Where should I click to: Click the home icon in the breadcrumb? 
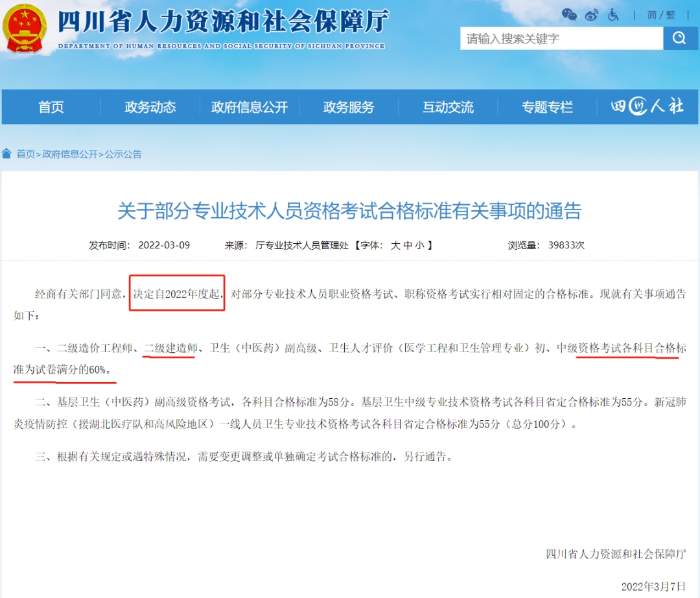pos(7,154)
